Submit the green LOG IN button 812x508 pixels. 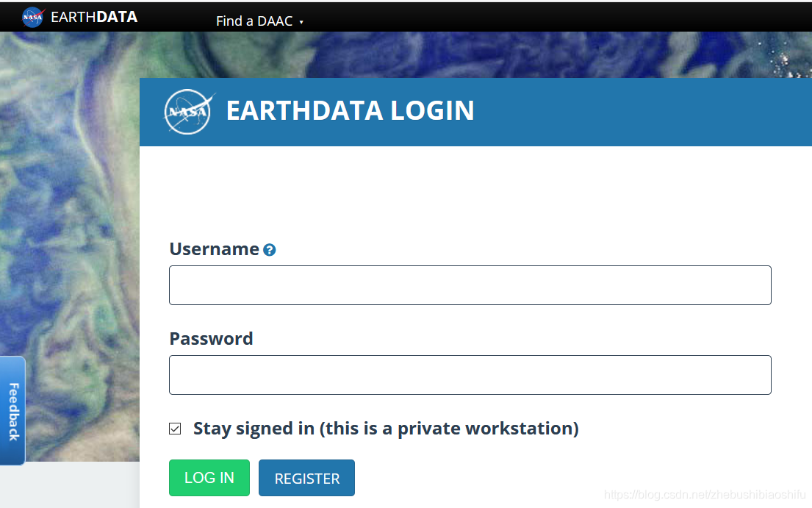209,477
